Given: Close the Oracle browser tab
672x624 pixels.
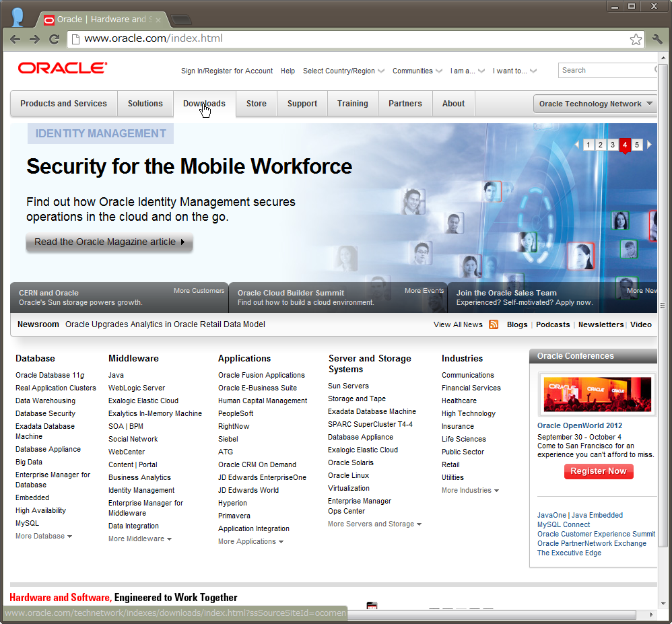Looking at the screenshot, I should [158, 20].
